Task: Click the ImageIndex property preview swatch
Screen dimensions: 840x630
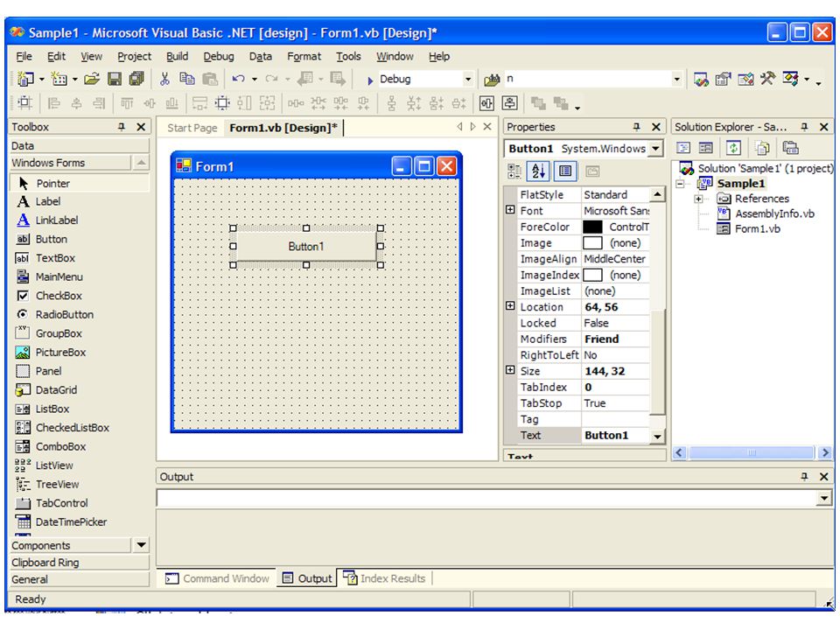Action: pos(592,276)
